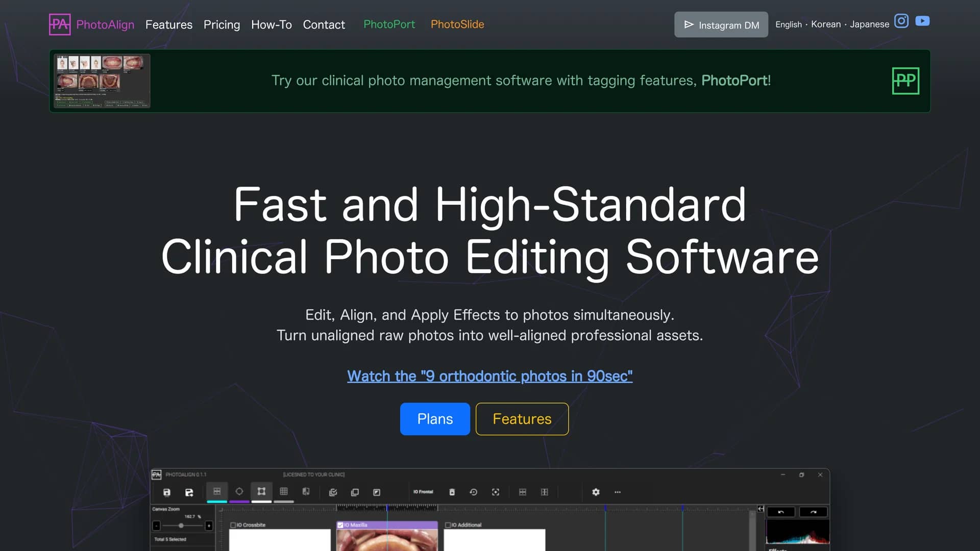This screenshot has width=980, height=551.
Task: Open the Contact nav menu item
Action: click(324, 24)
